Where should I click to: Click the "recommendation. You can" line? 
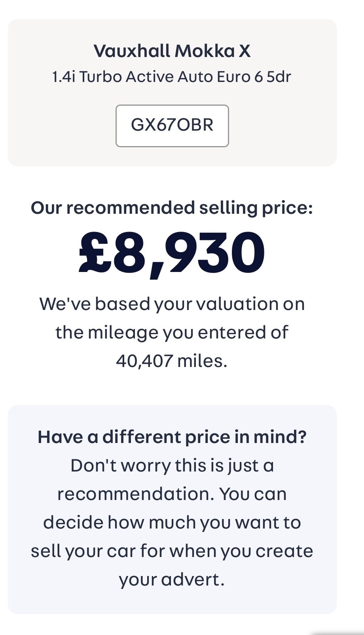click(x=172, y=494)
